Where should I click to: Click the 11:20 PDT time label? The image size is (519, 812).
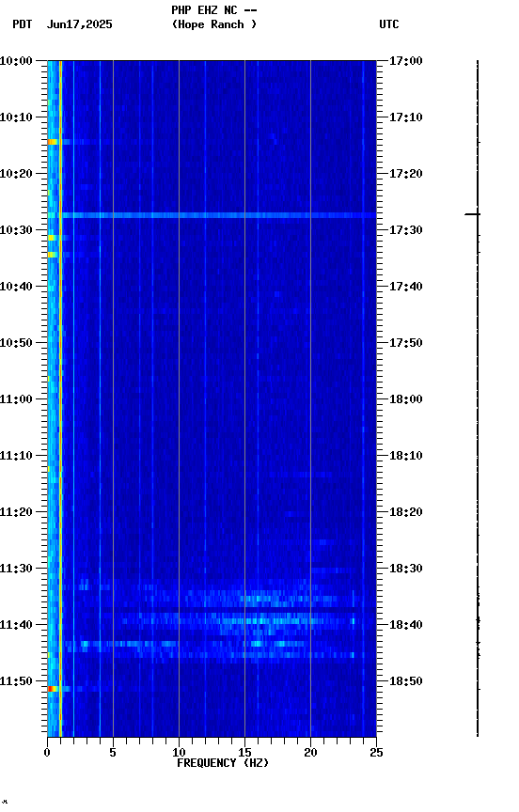click(16, 512)
